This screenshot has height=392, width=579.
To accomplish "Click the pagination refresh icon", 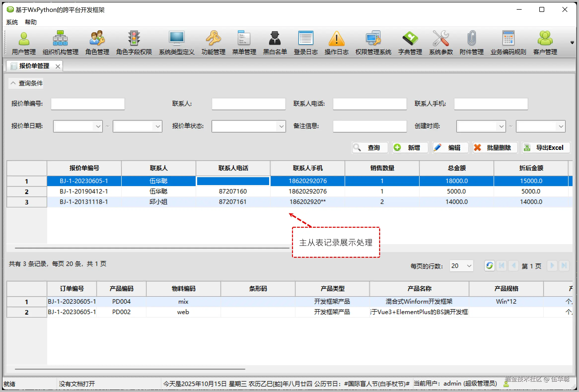I will [x=489, y=266].
